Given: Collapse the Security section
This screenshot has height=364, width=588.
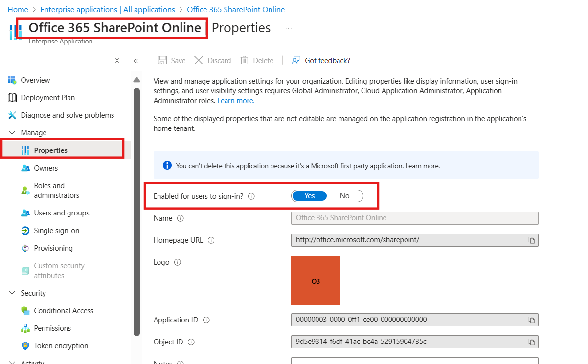Looking at the screenshot, I should pos(12,293).
